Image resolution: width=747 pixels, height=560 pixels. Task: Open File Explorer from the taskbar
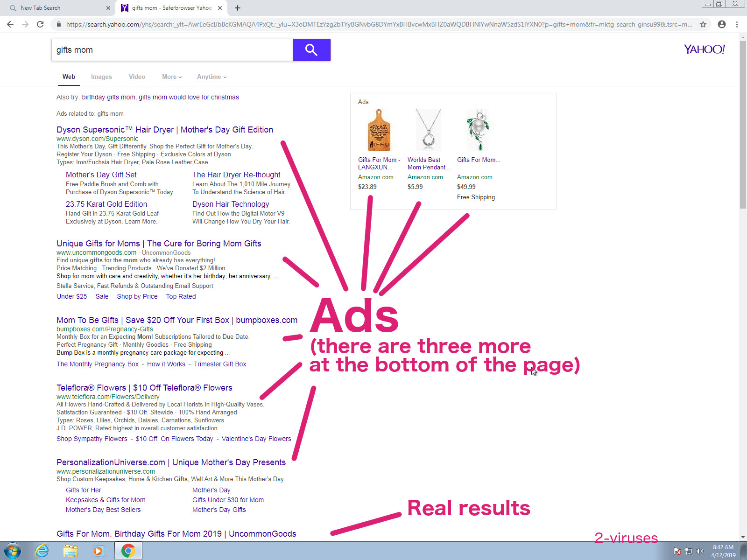[x=70, y=551]
